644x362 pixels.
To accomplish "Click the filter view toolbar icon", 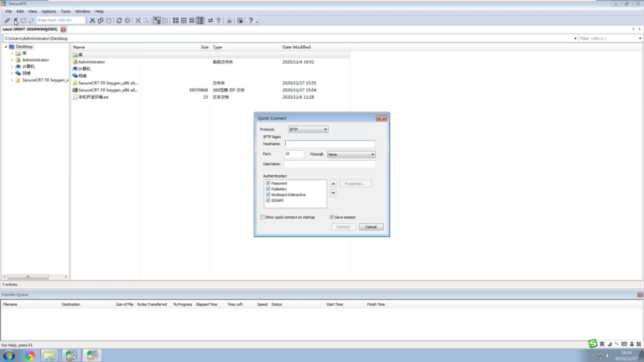I will coord(219,20).
